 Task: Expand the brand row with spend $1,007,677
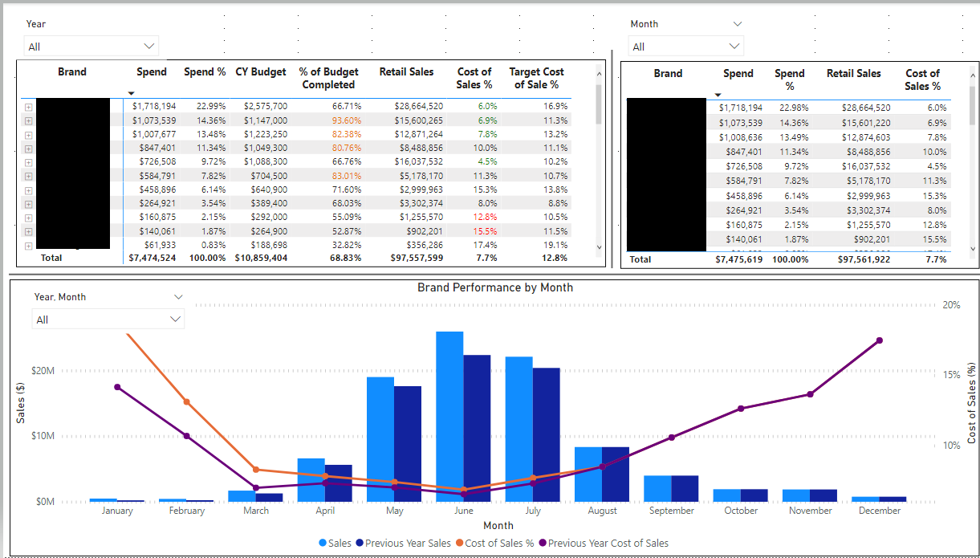tap(28, 134)
